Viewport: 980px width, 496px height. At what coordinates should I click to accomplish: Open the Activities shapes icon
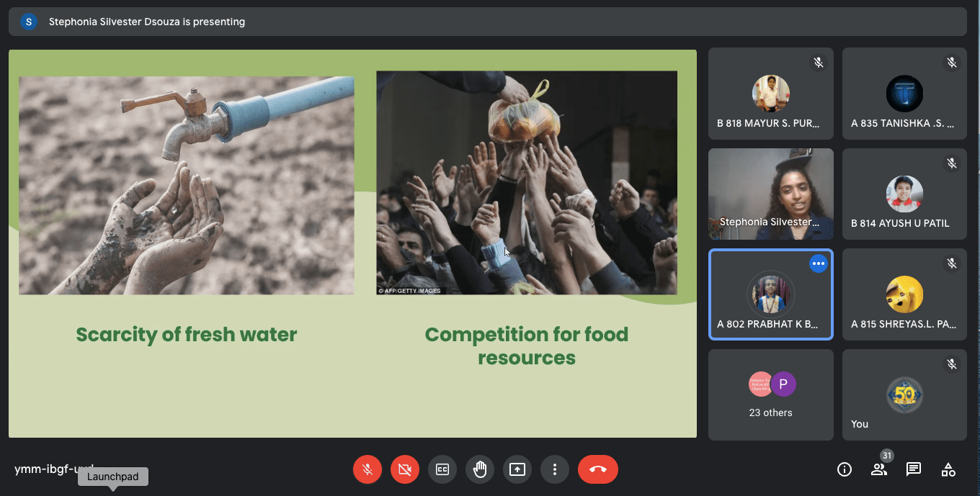click(x=948, y=469)
